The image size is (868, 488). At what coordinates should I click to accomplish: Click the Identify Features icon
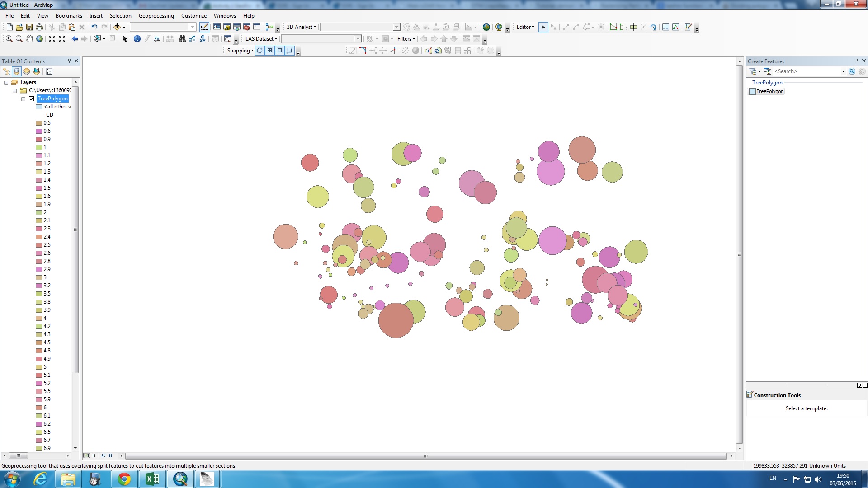click(137, 39)
